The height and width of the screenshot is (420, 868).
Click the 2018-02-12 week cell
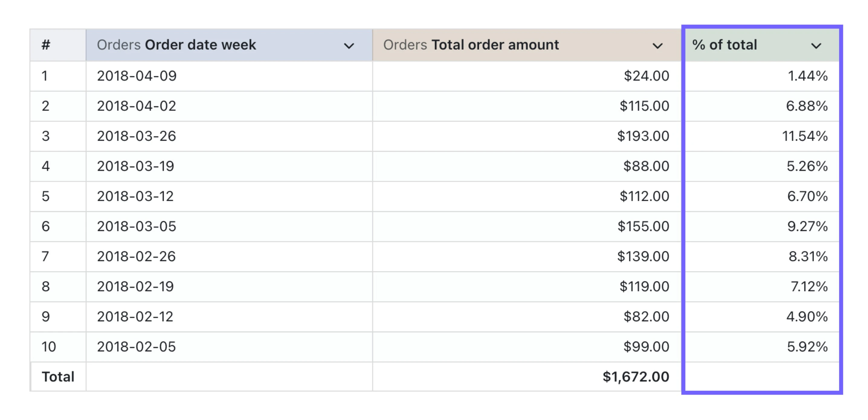click(135, 317)
